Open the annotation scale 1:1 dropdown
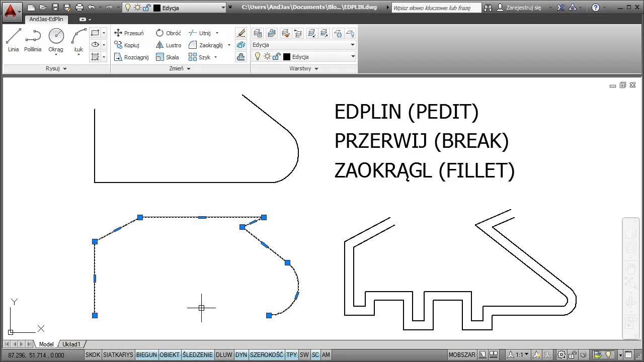This screenshot has height=362, width=644. coord(517,355)
